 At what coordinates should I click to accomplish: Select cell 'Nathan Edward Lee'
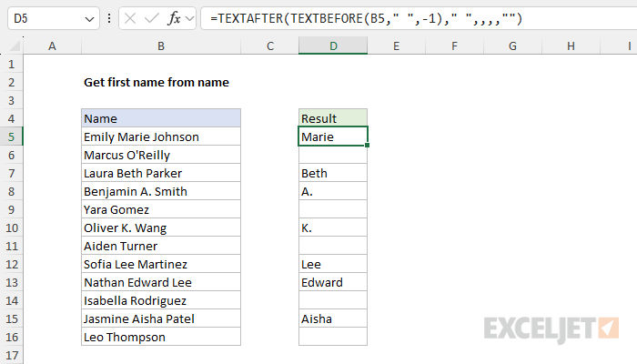pyautogui.click(x=161, y=282)
